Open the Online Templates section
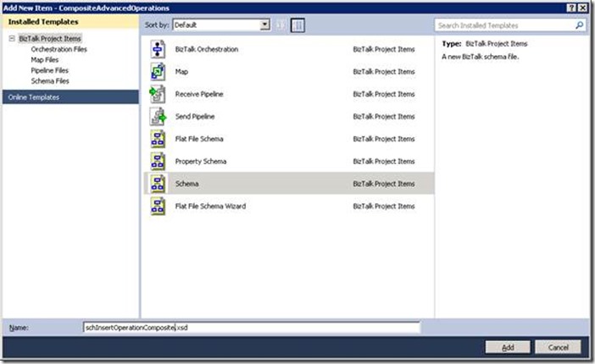 (70, 97)
